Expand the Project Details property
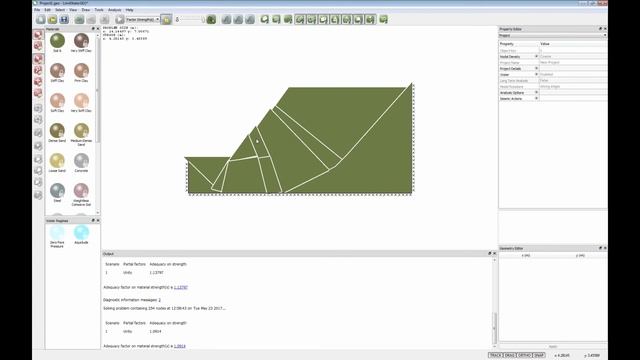Screen dimensions: 640x360 [536, 69]
